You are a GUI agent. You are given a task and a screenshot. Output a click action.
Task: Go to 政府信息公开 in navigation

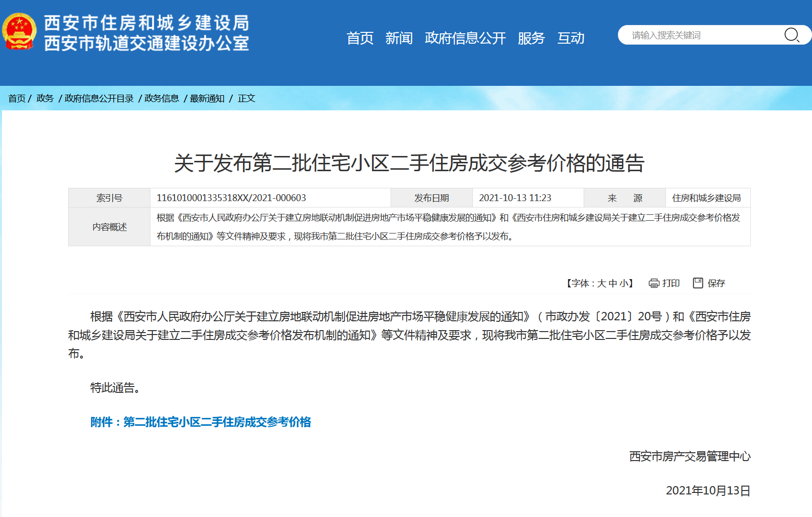(465, 38)
